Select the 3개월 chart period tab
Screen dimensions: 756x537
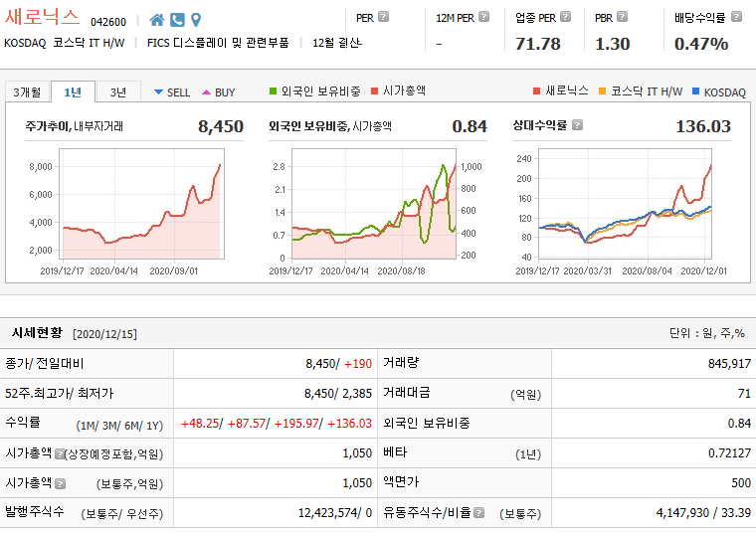pyautogui.click(x=28, y=92)
